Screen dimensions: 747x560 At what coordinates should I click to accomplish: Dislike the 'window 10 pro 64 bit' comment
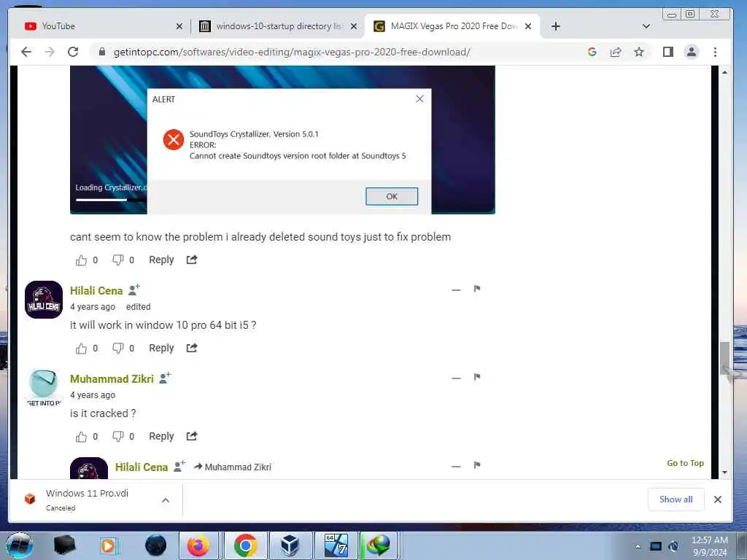(x=117, y=349)
